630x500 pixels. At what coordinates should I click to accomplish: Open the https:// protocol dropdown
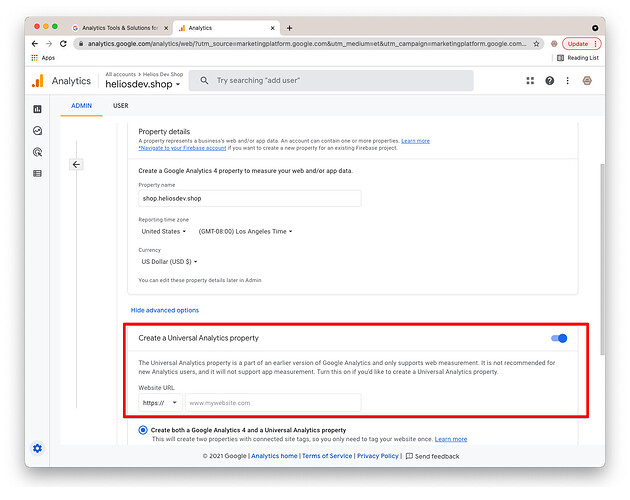[160, 403]
